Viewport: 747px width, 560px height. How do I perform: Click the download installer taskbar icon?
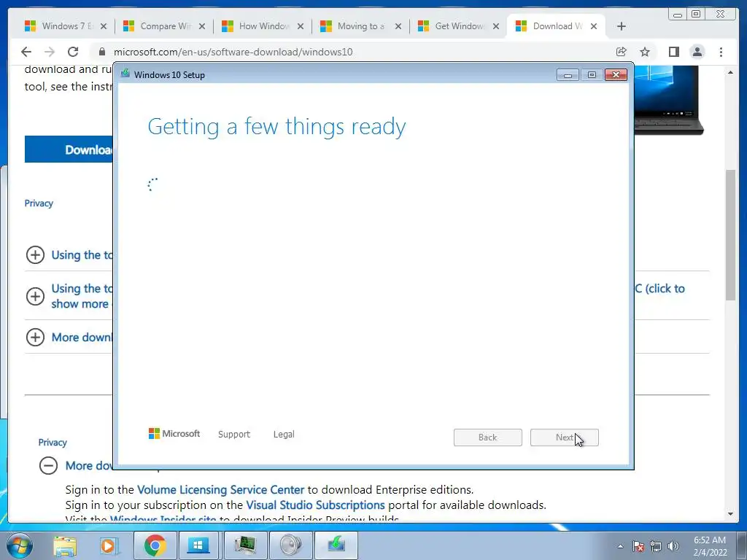pos(336,545)
